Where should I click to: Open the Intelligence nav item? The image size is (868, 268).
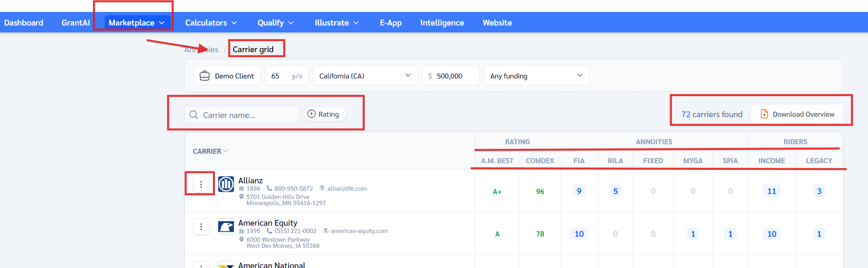442,23
